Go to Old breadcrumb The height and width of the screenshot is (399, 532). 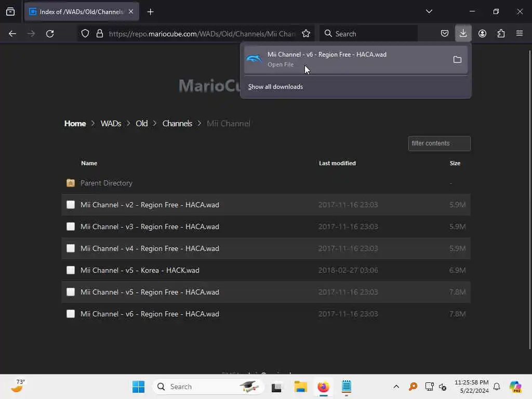141,124
